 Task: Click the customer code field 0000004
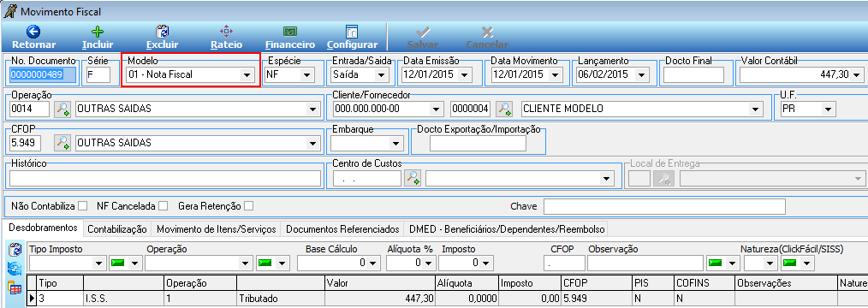(471, 109)
